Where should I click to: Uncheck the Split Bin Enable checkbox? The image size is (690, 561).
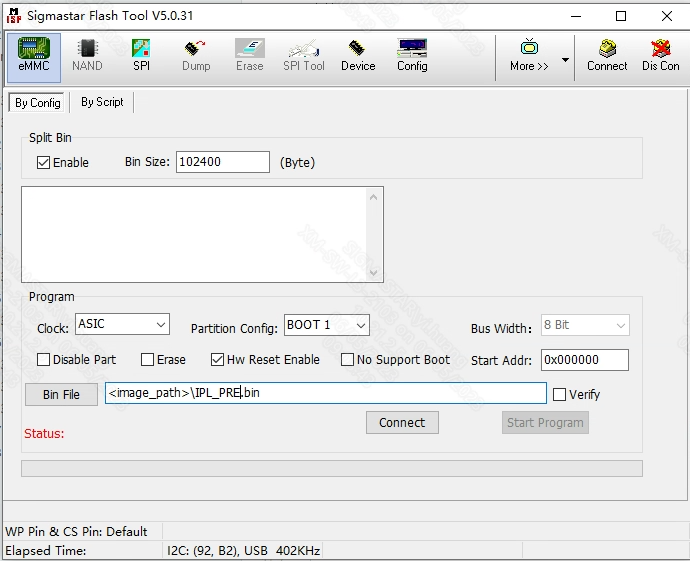(x=43, y=162)
